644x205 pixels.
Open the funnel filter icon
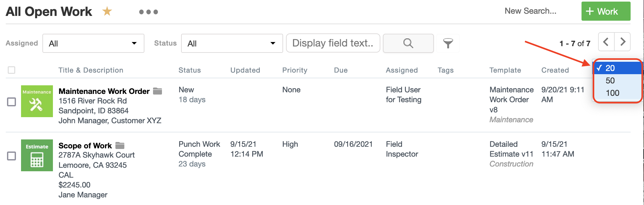[x=448, y=43]
